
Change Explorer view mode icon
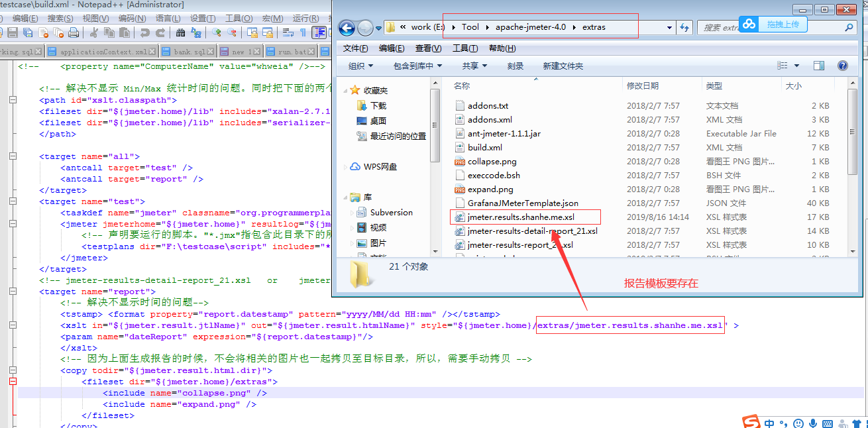[x=783, y=66]
